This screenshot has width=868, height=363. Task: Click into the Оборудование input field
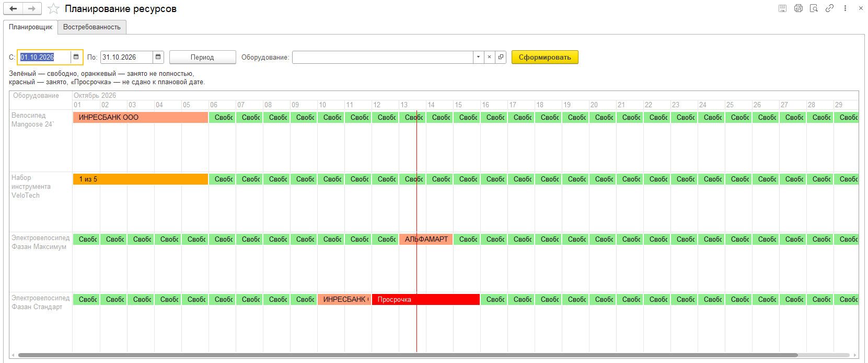383,57
